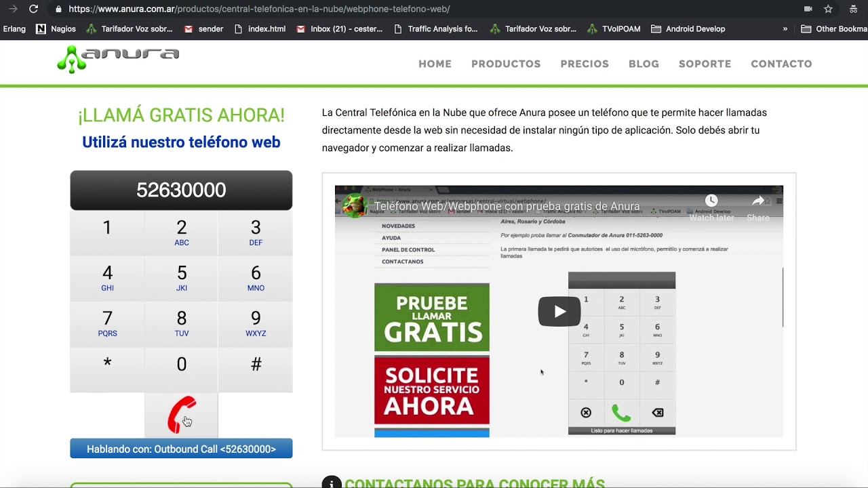The image size is (868, 488).
Task: Click the incognito icon in the browser toolbar
Action: pyautogui.click(x=854, y=9)
